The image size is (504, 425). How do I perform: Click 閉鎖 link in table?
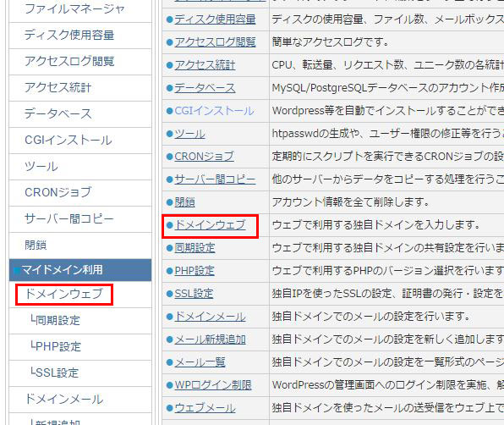(185, 202)
